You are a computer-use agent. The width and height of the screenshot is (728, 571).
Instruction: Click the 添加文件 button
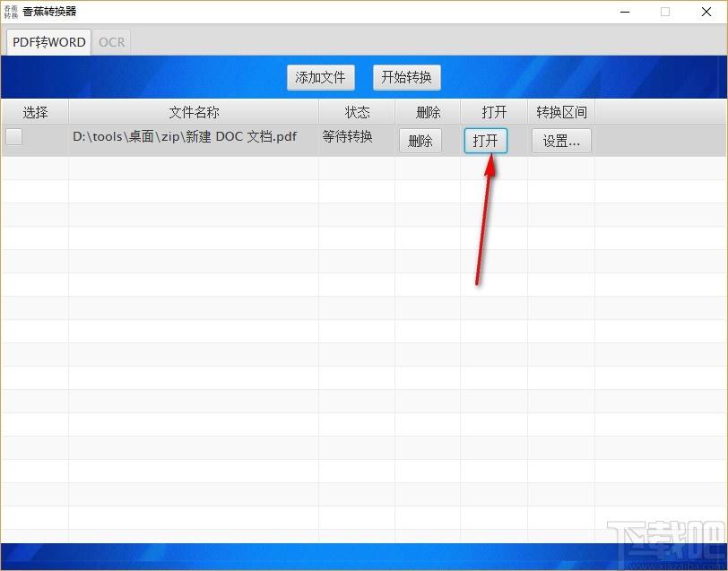coord(320,77)
